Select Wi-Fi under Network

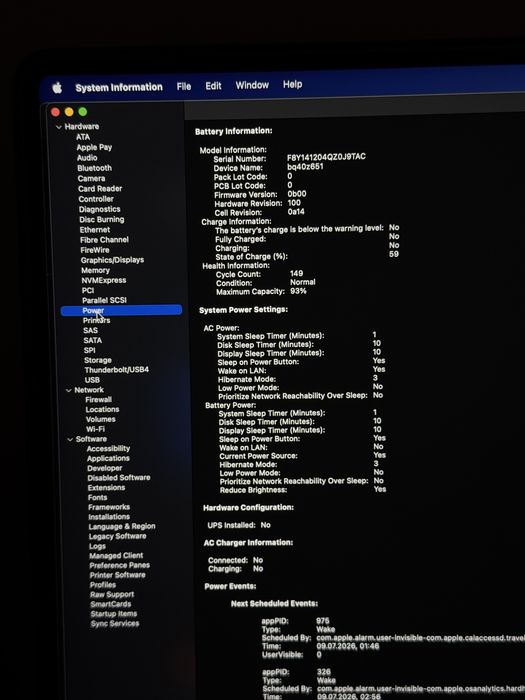point(96,429)
